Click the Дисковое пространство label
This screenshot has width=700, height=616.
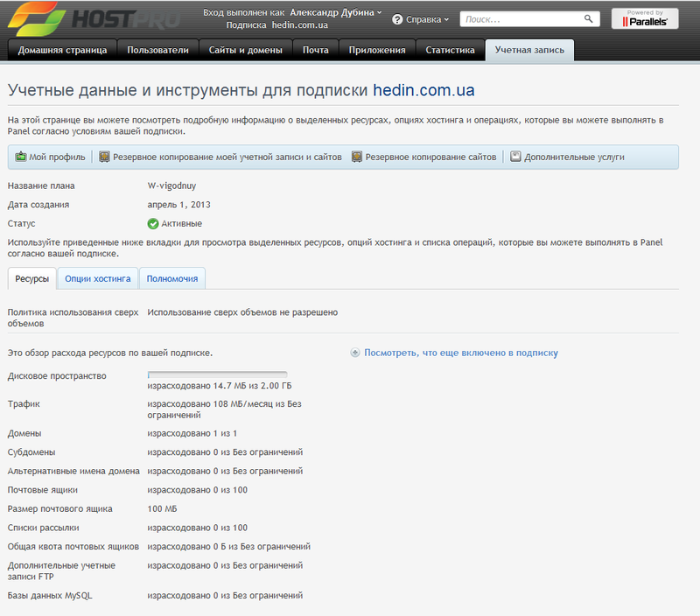tap(57, 376)
